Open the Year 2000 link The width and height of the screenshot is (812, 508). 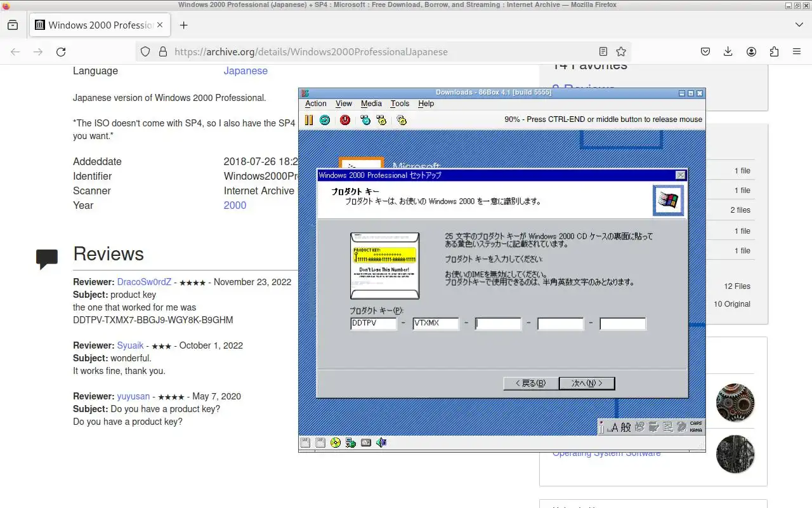[235, 206]
